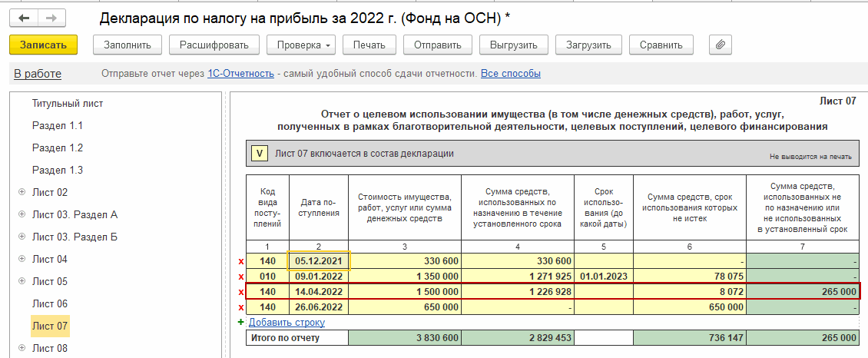Open Раздел 1.2 in the section list
Image resolution: width=868 pixels, height=358 pixels.
click(58, 148)
